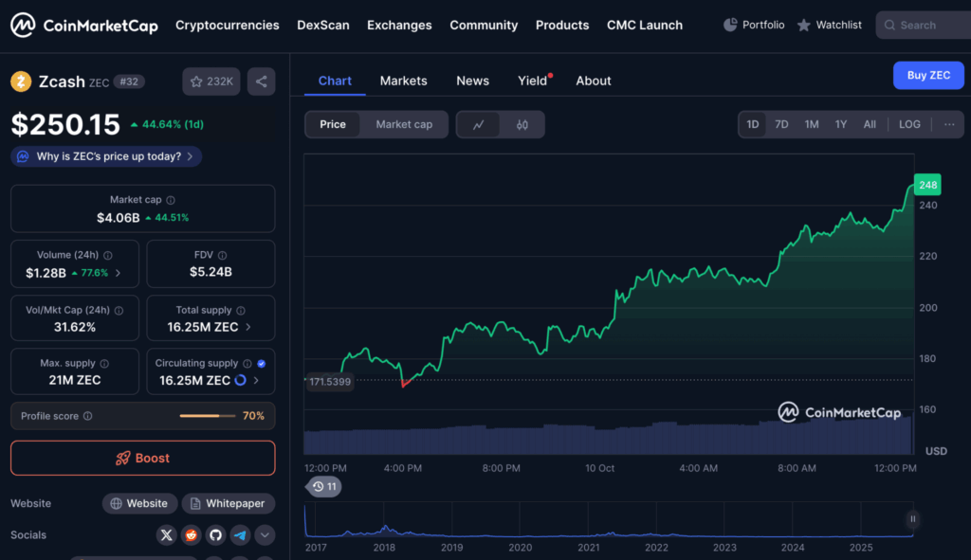Toggle LOG scale on chart
The image size is (971, 560).
click(x=909, y=124)
